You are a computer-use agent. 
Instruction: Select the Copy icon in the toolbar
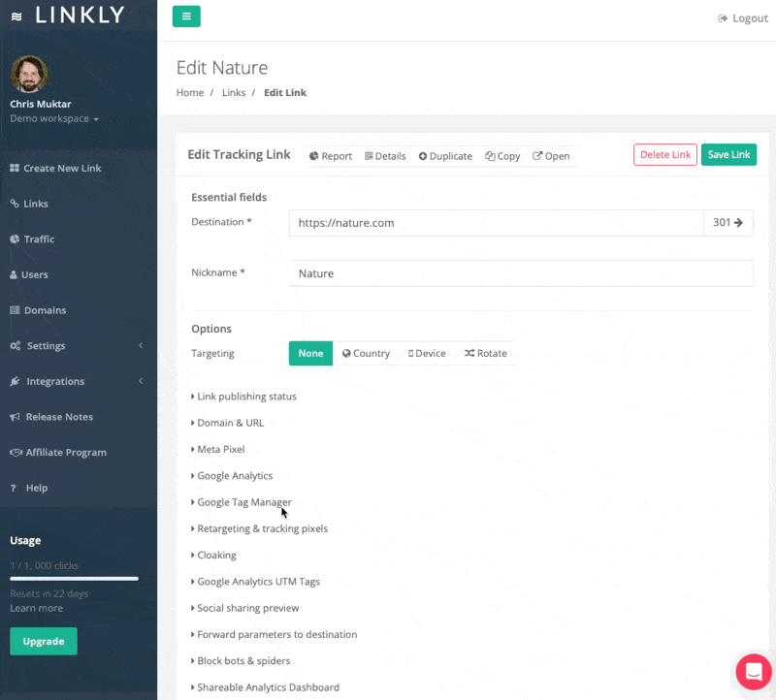(502, 155)
